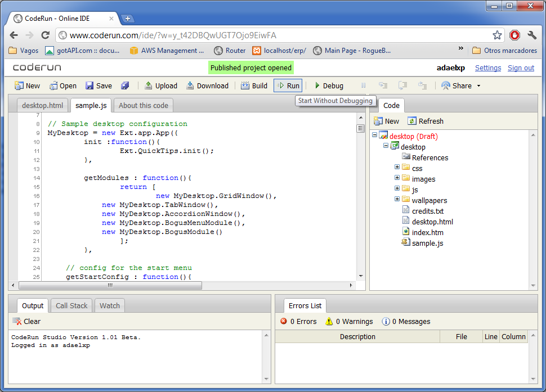Expand the css folder

[x=397, y=167]
